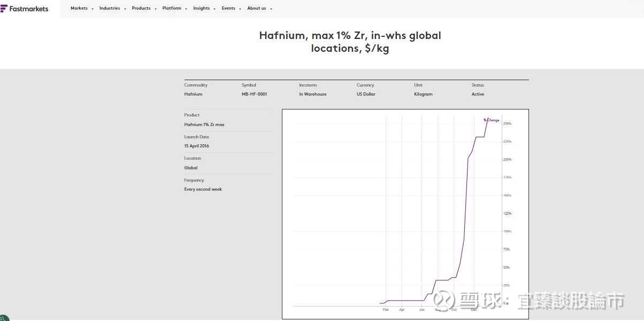644x321 pixels.
Task: Open the Insights dropdown
Action: [x=204, y=9]
